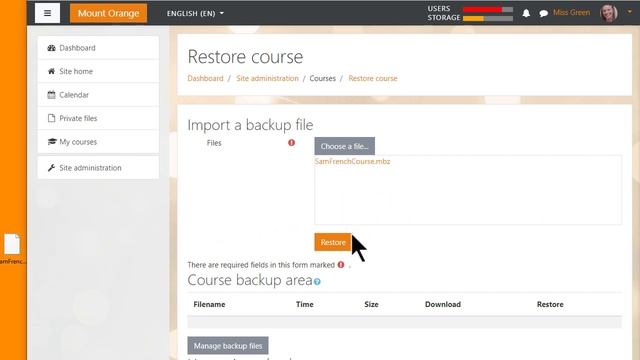Screen dimensions: 640x360
Task: Click the Restore course page heading
Action: (245, 57)
